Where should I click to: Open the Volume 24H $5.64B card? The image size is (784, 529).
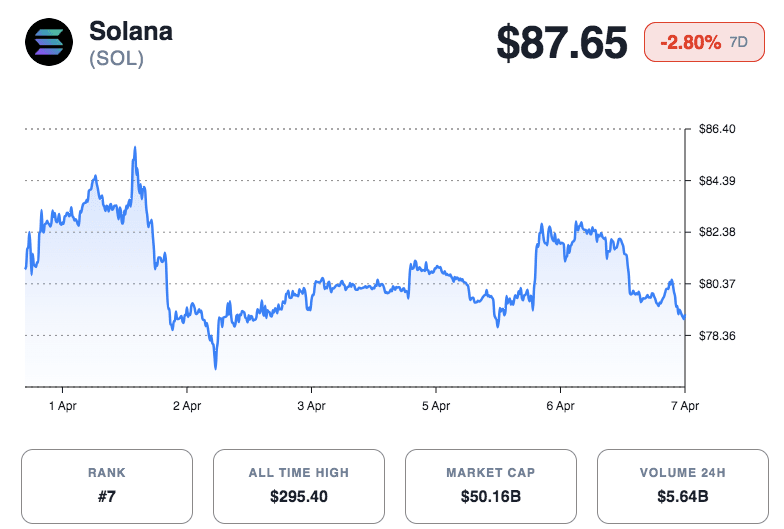point(683,486)
